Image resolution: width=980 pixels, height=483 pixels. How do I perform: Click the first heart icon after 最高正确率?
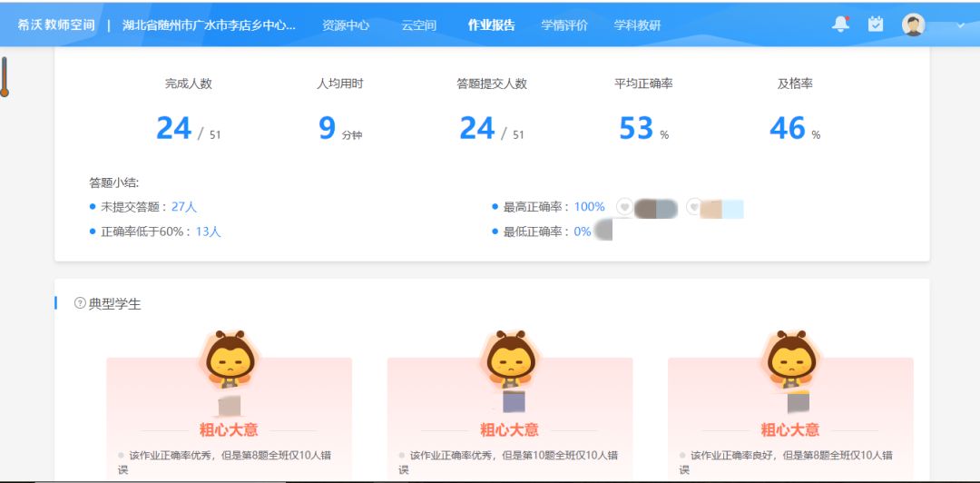coord(624,207)
